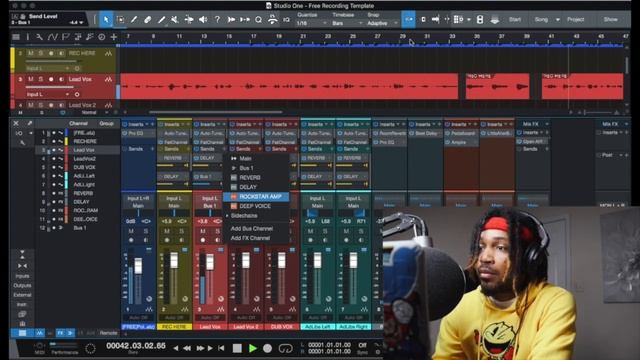Select the Mute tool in the toolbar
The height and width of the screenshot is (360, 640).
click(175, 20)
